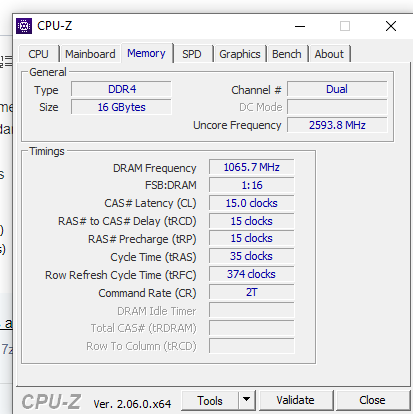The height and width of the screenshot is (414, 413).
Task: Click the RAS# Precharge (tRP) label
Action: point(142,239)
